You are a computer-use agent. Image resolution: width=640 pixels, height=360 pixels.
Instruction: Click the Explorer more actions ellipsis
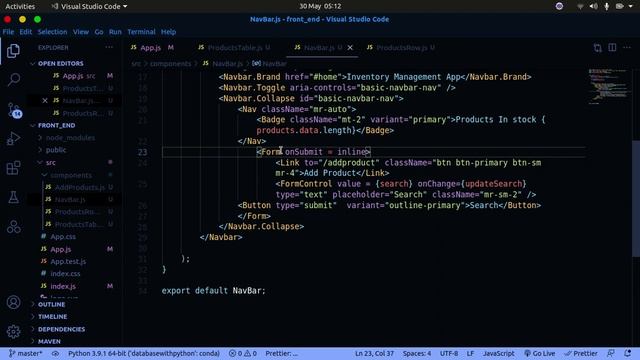click(x=109, y=47)
